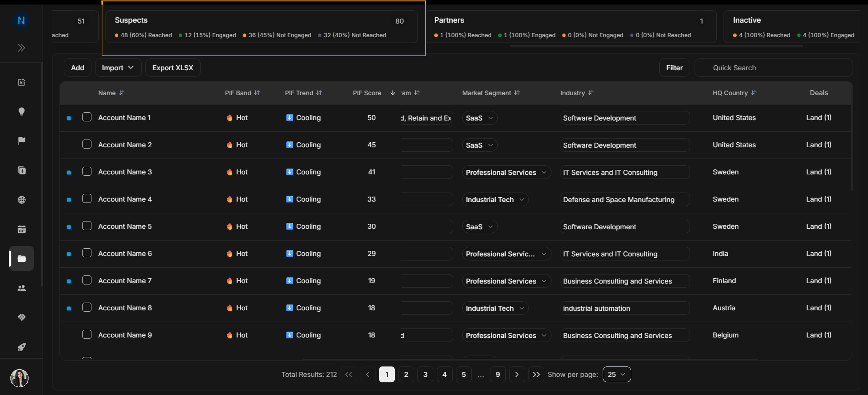Image resolution: width=868 pixels, height=395 pixels.
Task: Open the rocket sidebar icon
Action: pyautogui.click(x=21, y=347)
